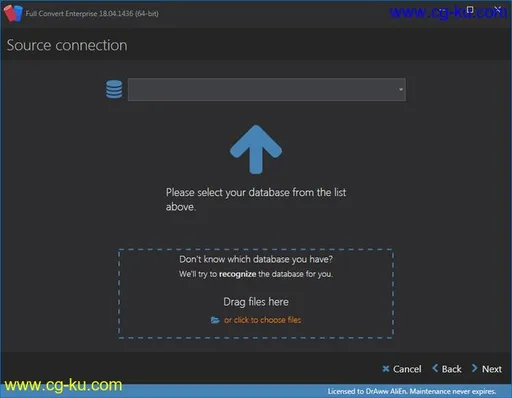Viewport: 512px width, 398px height.
Task: Click the X icon next to Cancel
Action: pos(386,369)
